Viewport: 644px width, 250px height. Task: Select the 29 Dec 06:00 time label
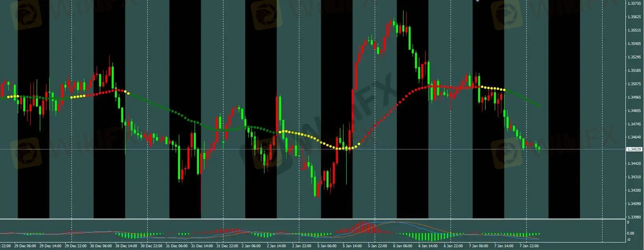click(25, 246)
